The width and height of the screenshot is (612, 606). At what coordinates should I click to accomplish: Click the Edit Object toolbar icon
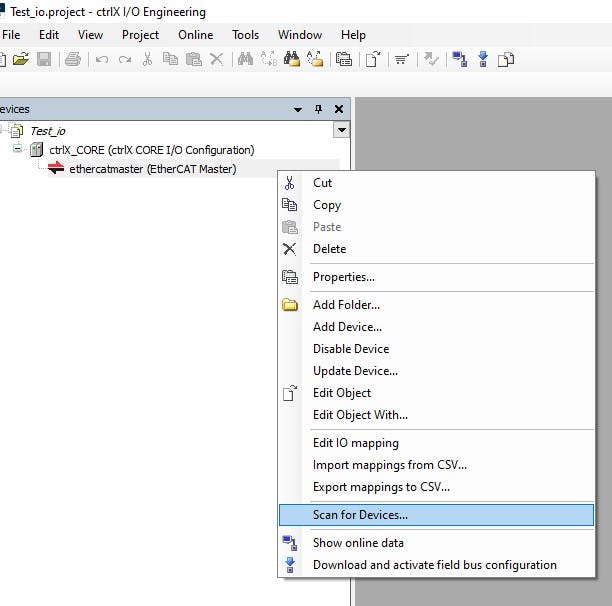373,59
